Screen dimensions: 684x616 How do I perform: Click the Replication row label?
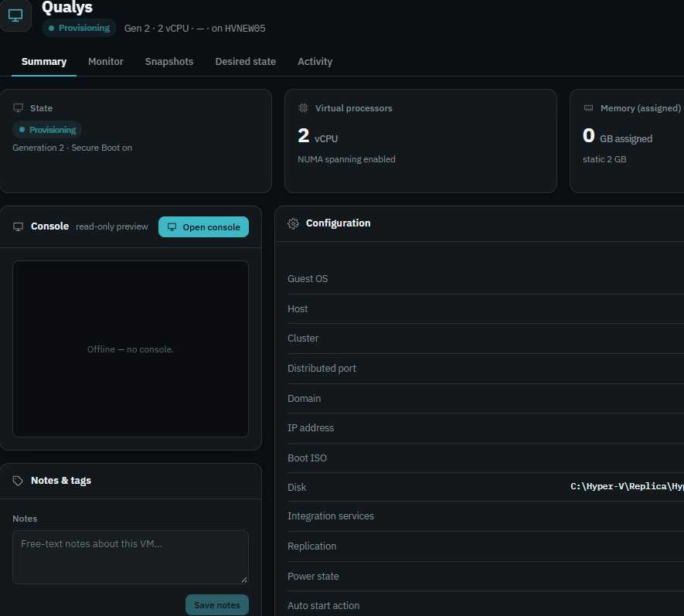(x=312, y=546)
